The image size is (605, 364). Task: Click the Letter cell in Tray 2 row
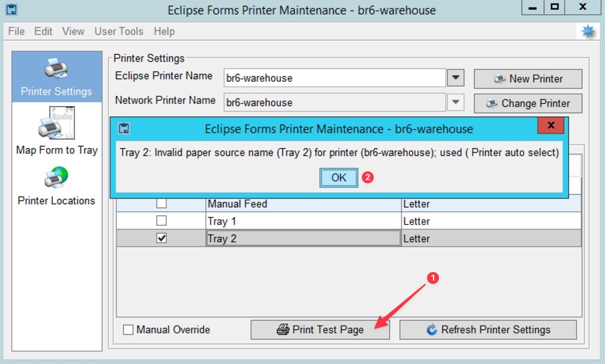click(x=491, y=238)
